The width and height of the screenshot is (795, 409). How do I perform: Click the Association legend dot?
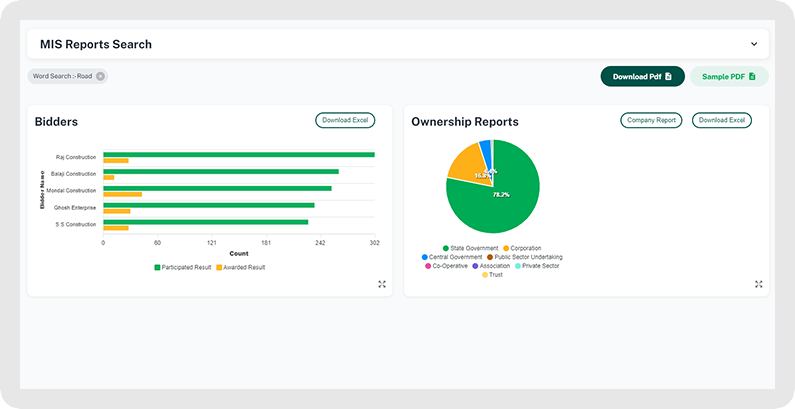(474, 266)
